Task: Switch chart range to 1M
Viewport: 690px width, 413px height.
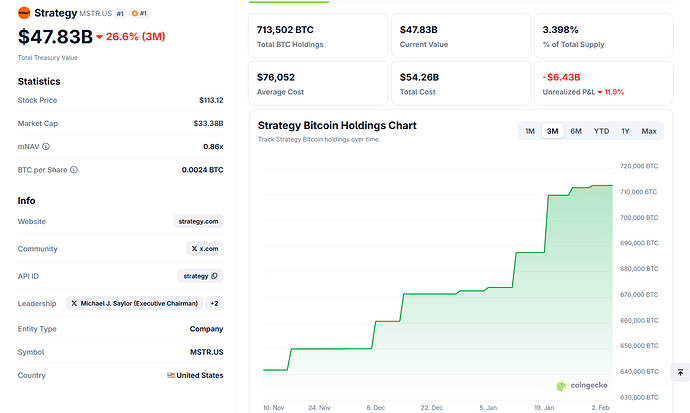Action: tap(529, 131)
